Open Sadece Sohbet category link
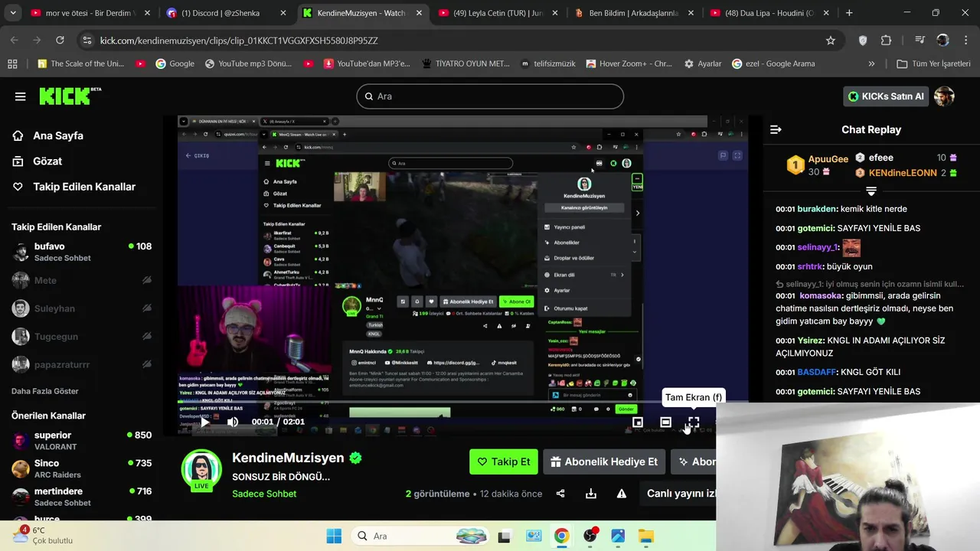Viewport: 980px width, 551px height. (x=264, y=494)
